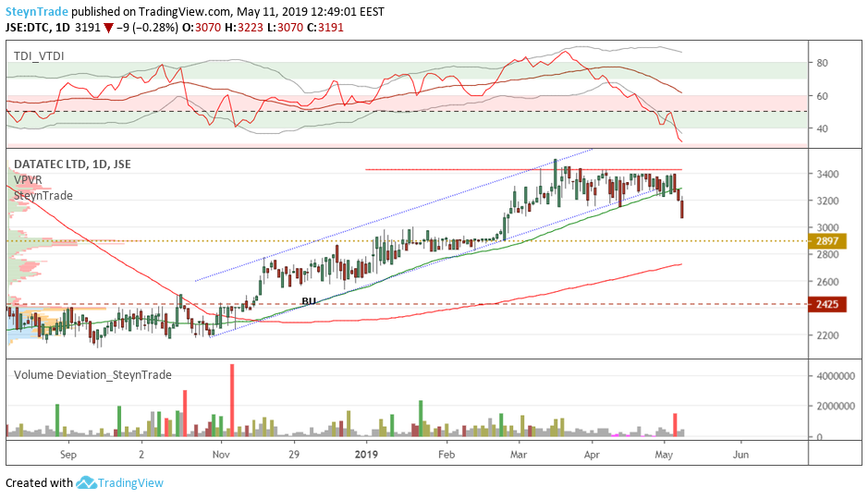Screen dimensions: 868x499
Task: Click the tallest red volume bar in November
Action: click(232, 400)
